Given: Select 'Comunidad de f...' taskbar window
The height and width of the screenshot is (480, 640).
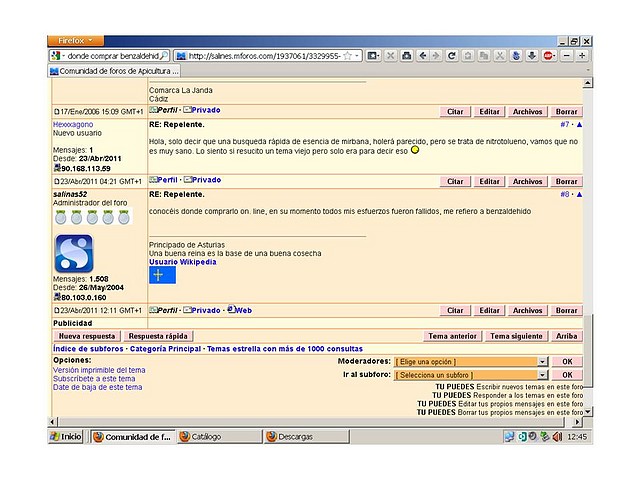Looking at the screenshot, I should (x=133, y=437).
